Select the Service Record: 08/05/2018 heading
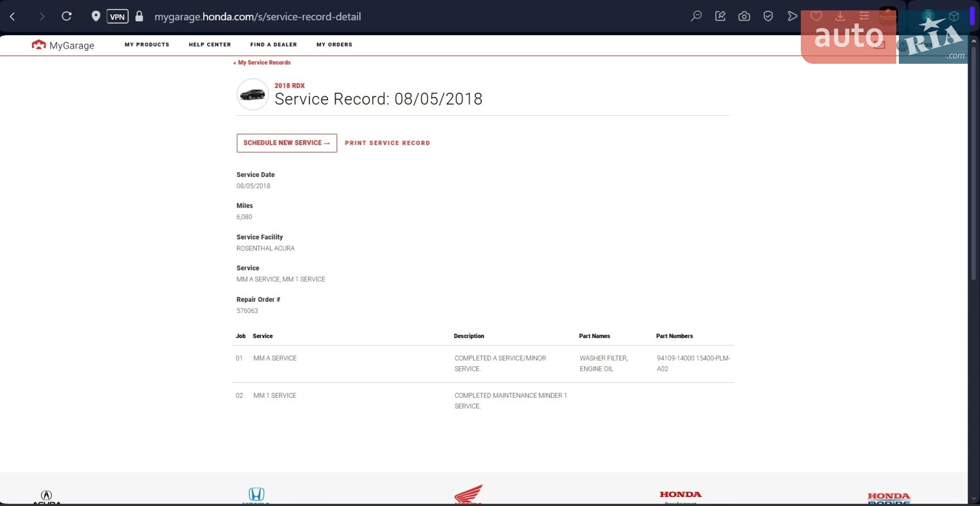 click(x=378, y=99)
